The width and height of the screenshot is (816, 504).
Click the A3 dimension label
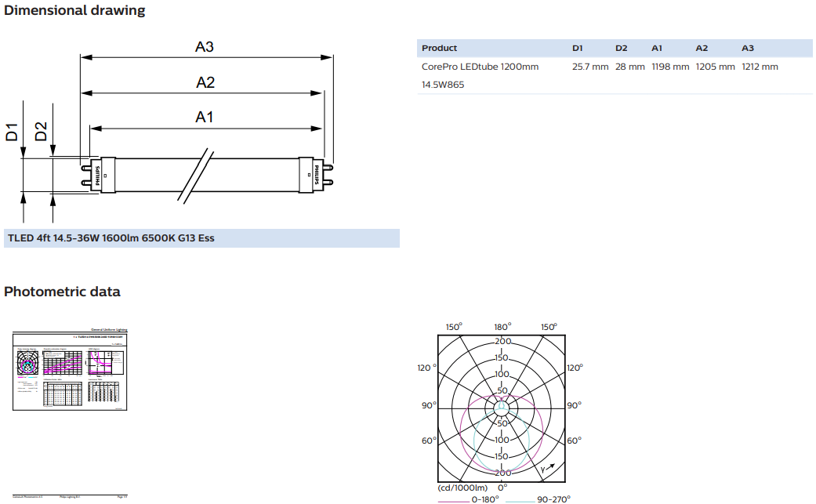205,47
